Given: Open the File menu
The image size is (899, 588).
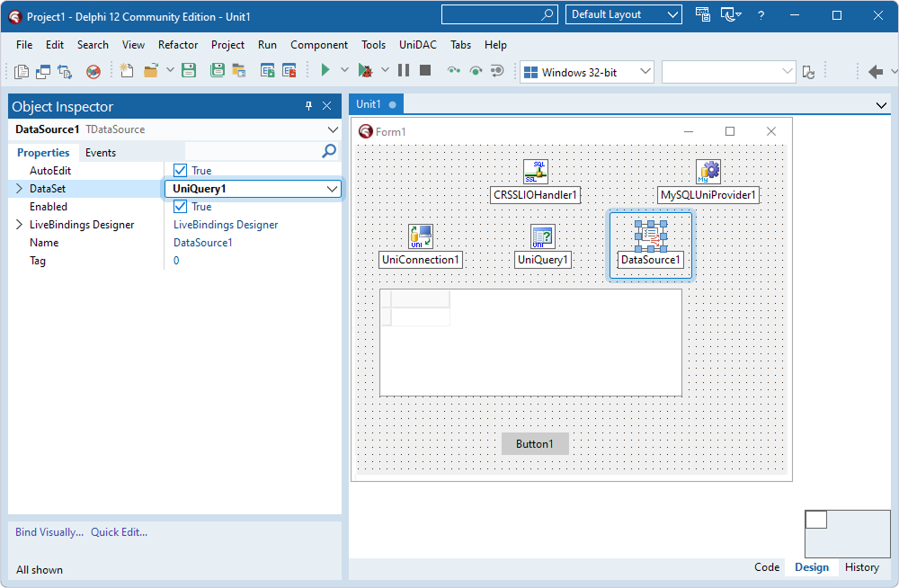Looking at the screenshot, I should (24, 45).
